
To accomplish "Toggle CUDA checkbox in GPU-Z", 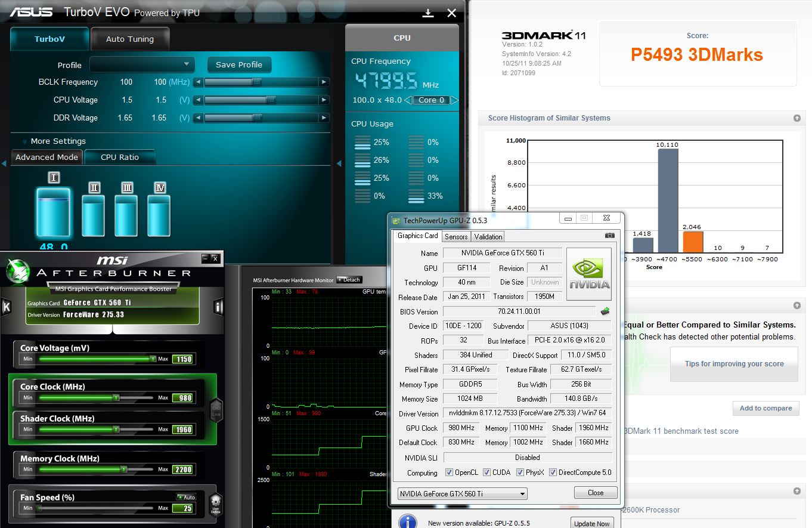I will tap(487, 473).
